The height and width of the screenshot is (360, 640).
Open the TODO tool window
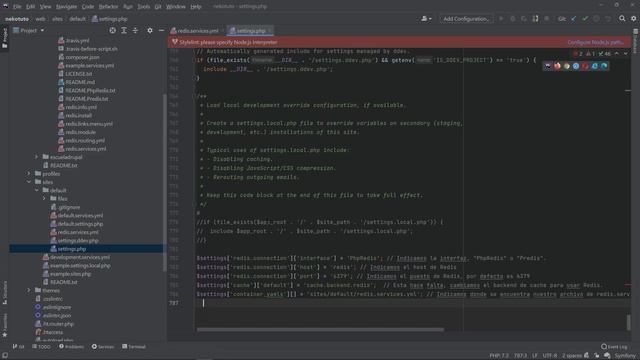point(41,347)
